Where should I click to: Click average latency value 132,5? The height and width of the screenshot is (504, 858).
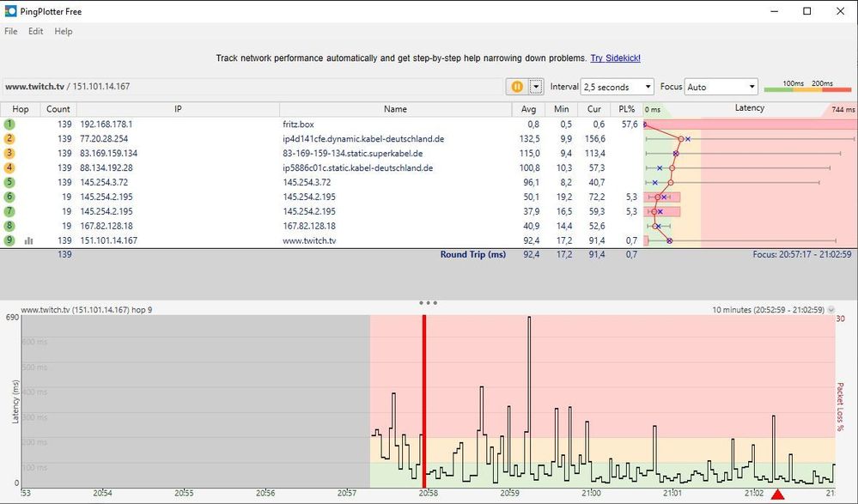(530, 139)
